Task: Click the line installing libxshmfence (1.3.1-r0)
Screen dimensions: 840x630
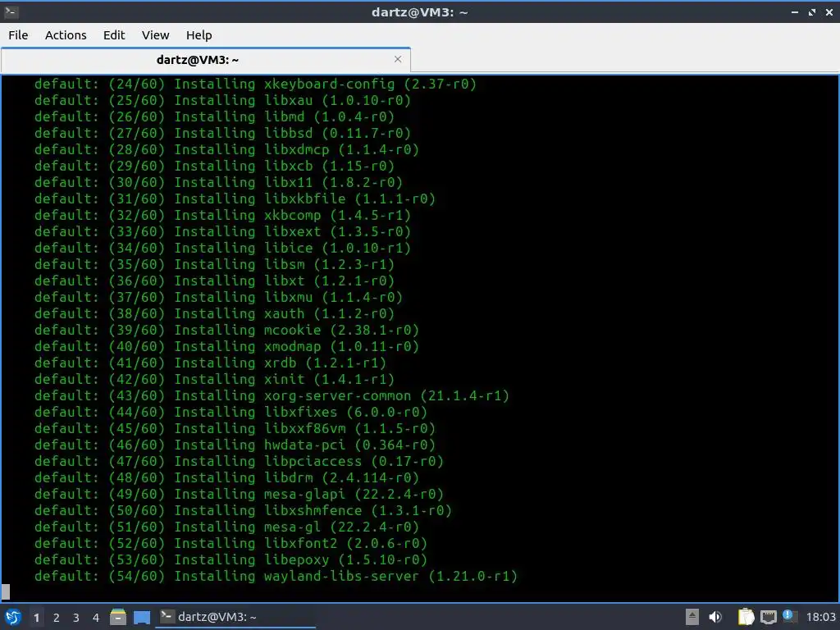Action: tap(243, 510)
